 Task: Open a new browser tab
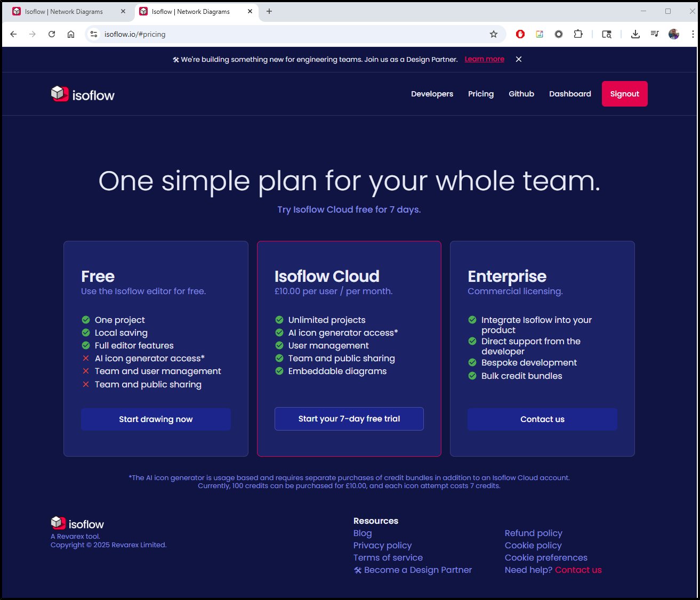coord(269,11)
